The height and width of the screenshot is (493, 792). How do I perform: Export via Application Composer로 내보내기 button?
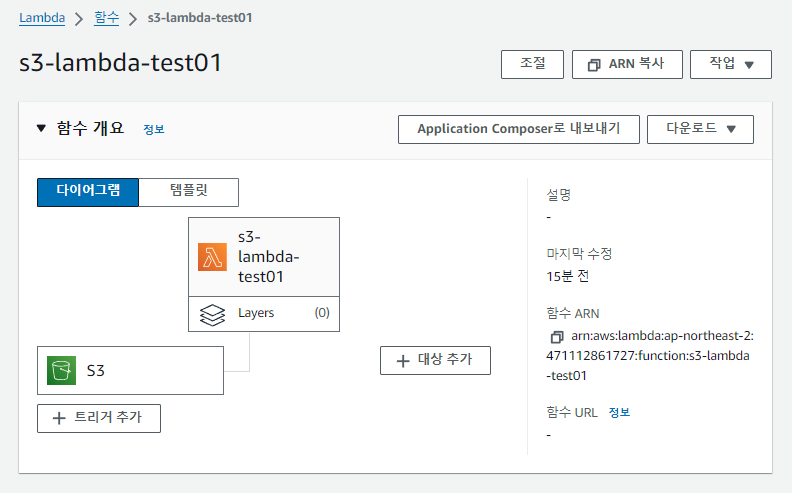tap(518, 129)
